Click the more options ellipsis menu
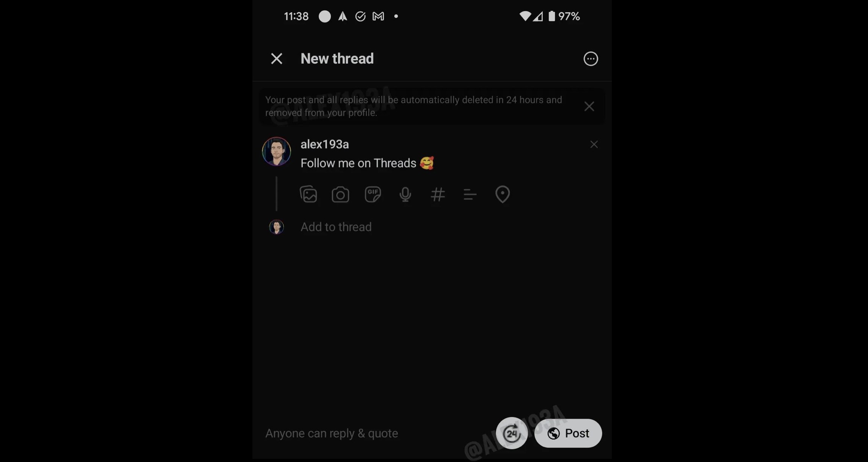 pos(591,58)
